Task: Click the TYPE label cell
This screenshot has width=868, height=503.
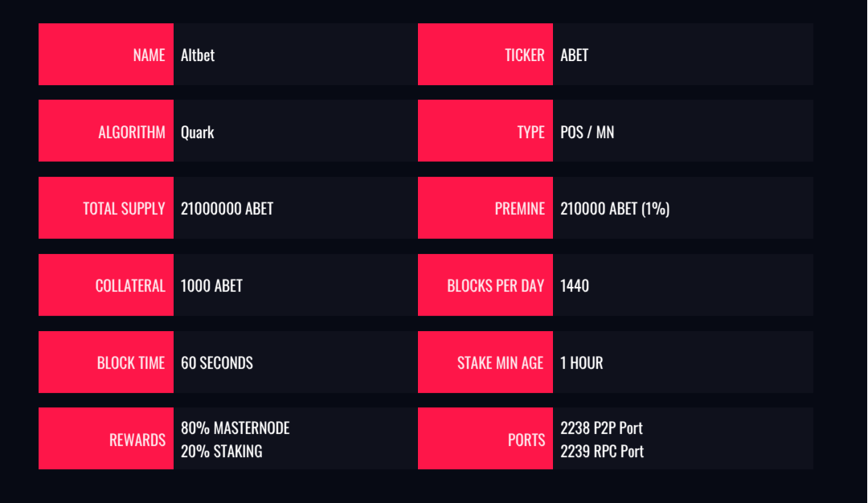Action: [x=485, y=131]
